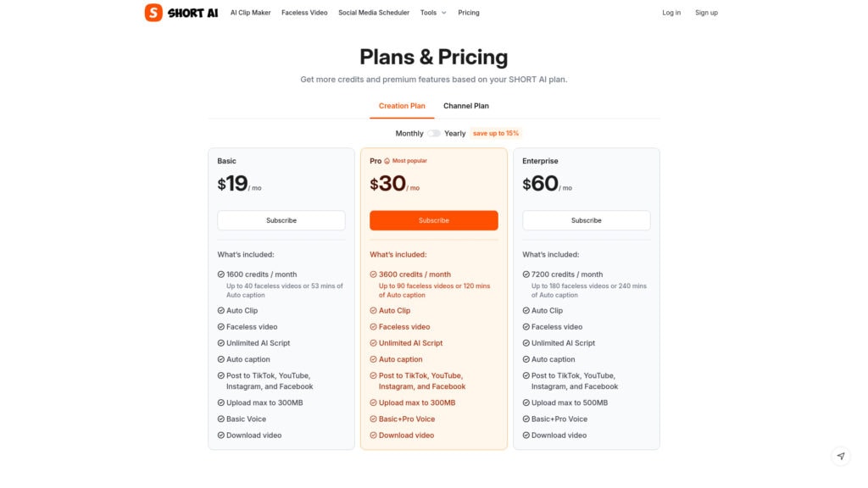
Task: Subscribe to the Enterprise plan
Action: pyautogui.click(x=587, y=220)
